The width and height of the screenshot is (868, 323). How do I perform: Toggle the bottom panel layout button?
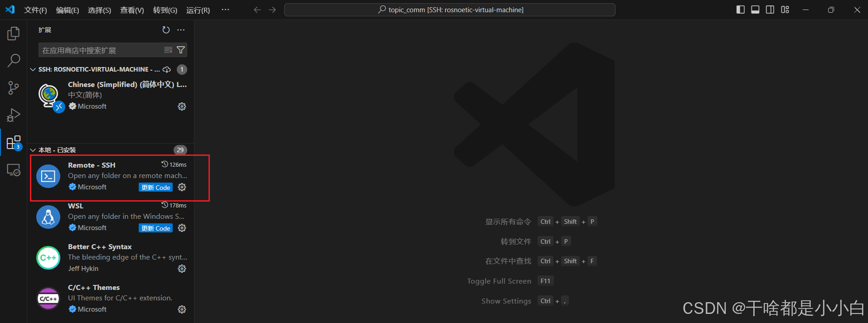coord(755,10)
